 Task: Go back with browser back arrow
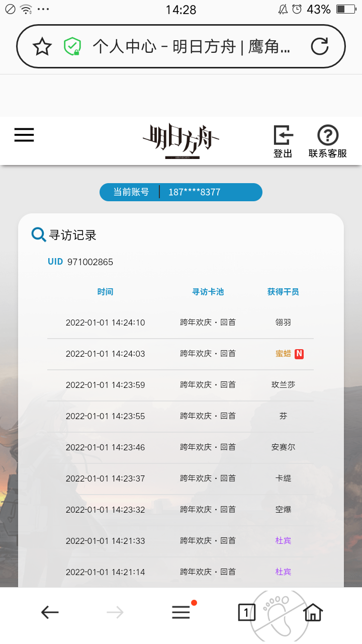(50, 612)
